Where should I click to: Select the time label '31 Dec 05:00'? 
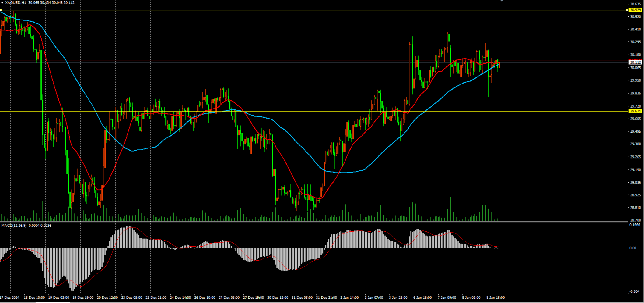click(x=302, y=298)
